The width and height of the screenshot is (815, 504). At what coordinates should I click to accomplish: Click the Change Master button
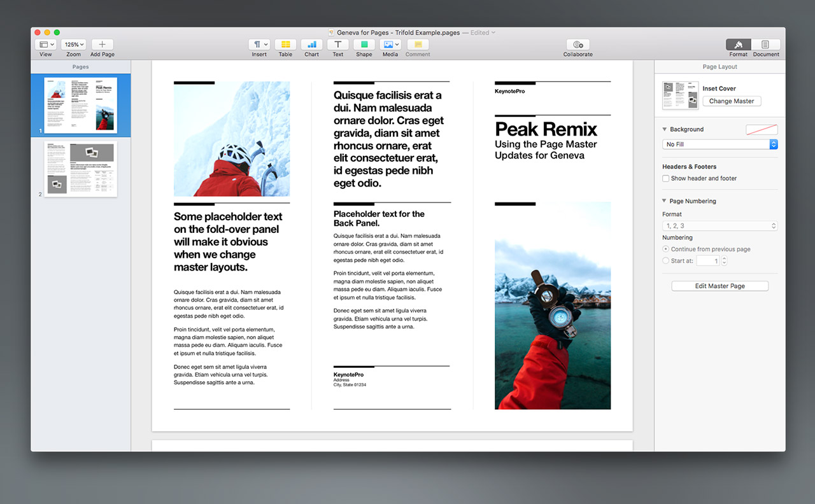[x=732, y=101]
